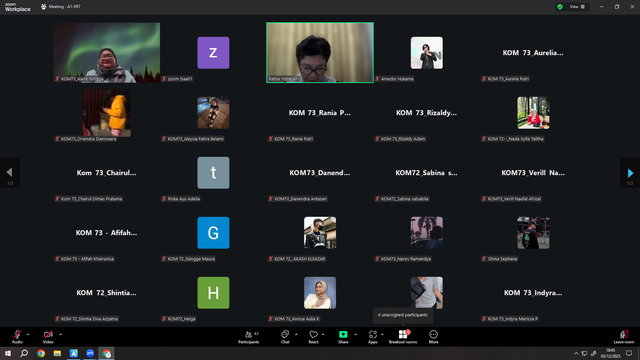Open the Windows Start menu
Screen dimensions: 640x360
click(x=8, y=353)
